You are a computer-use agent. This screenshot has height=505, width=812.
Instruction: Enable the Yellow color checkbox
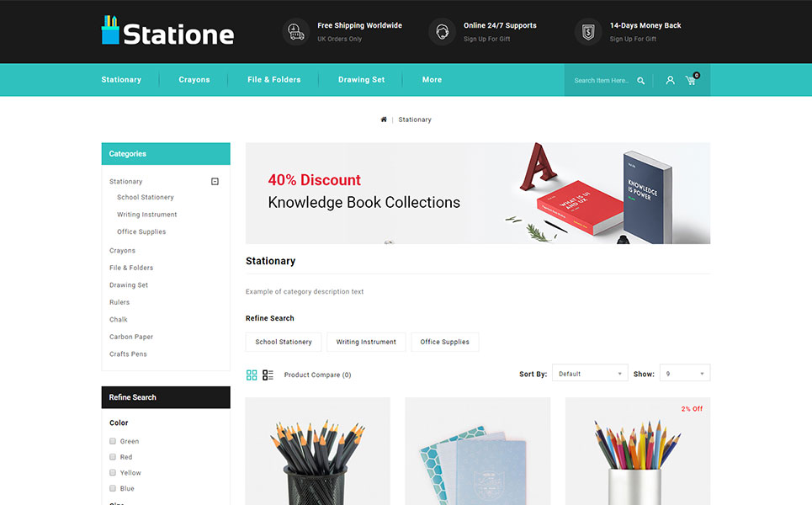[113, 473]
